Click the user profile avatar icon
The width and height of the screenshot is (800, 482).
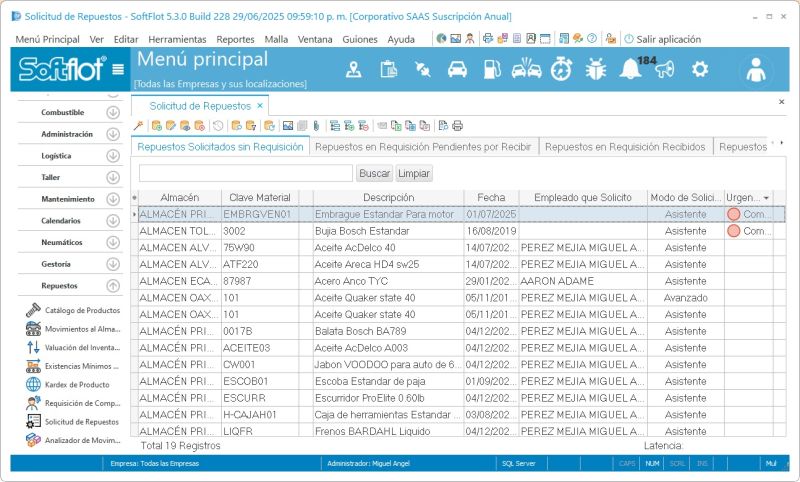pos(757,70)
